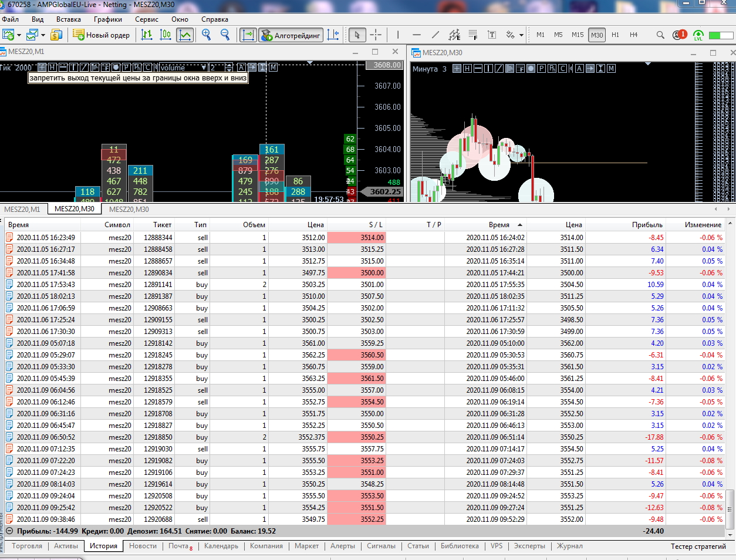Zoom in on the chart

pos(206,35)
